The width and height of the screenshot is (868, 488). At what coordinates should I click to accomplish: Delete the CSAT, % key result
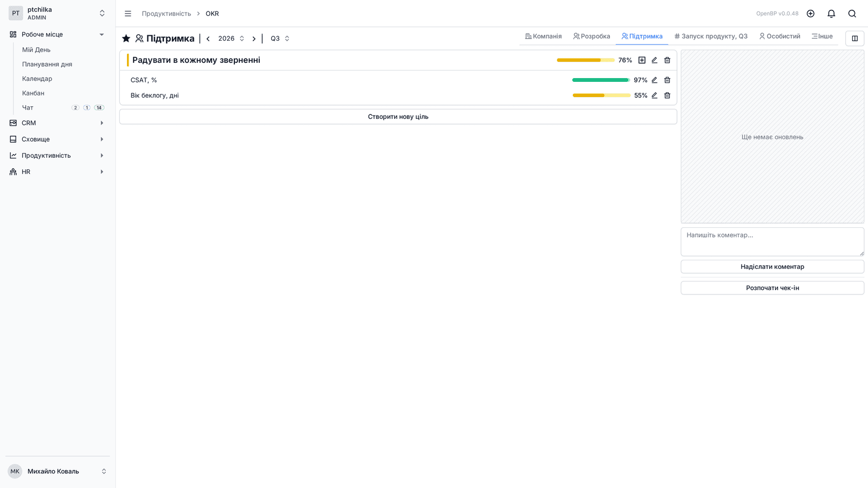click(667, 80)
